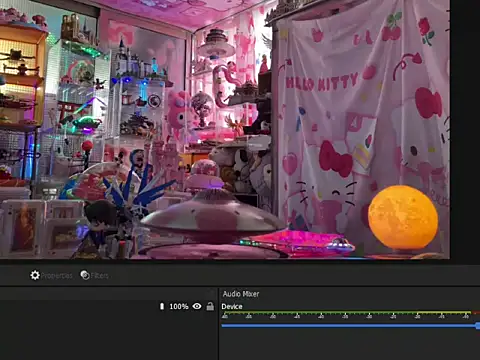
Task: Click the Filters text label
Action: point(99,276)
